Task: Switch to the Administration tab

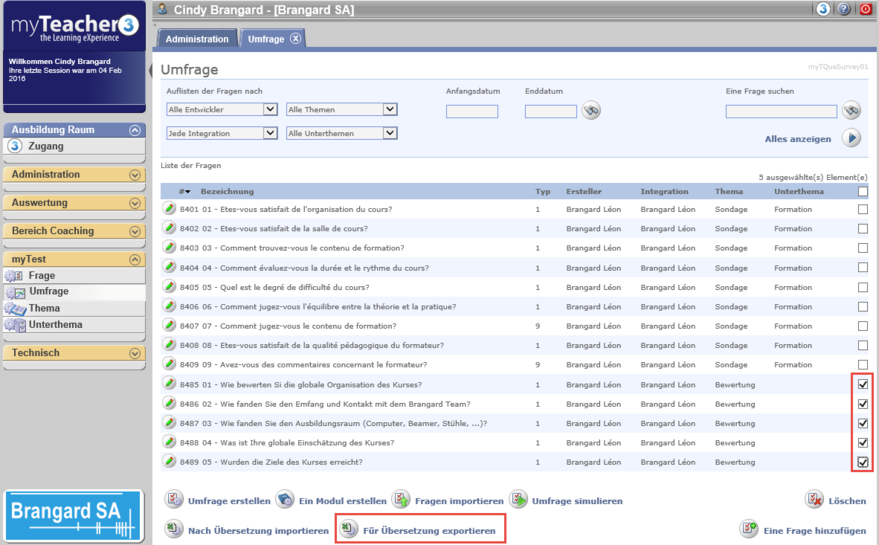Action: (197, 39)
